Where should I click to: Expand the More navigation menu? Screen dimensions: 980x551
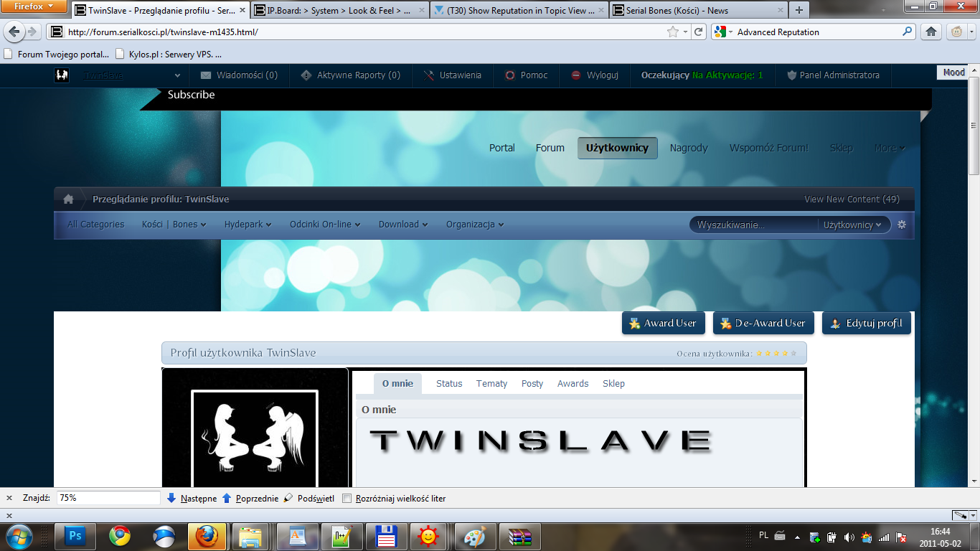(x=890, y=148)
